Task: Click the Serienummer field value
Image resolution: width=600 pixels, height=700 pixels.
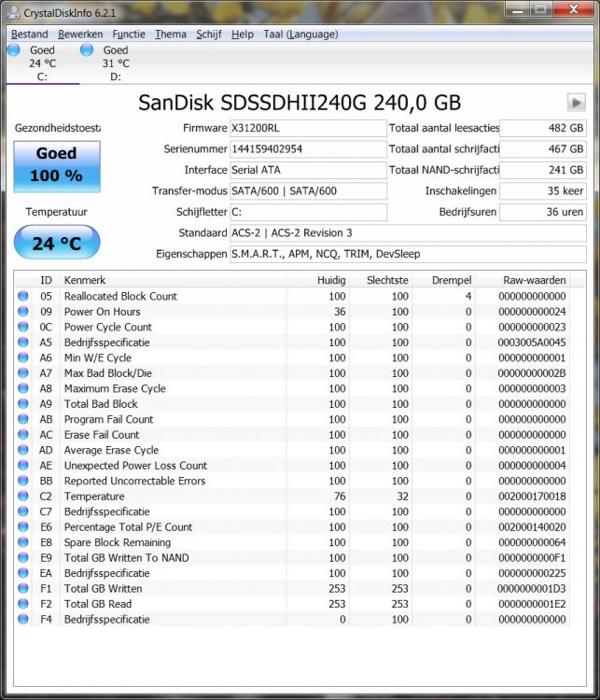Action: coord(308,149)
